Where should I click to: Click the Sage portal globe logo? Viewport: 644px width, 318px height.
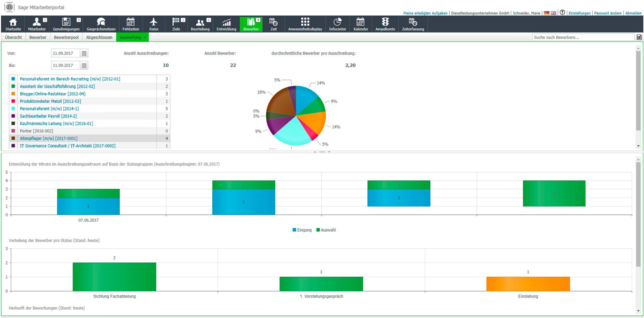[x=9, y=7]
